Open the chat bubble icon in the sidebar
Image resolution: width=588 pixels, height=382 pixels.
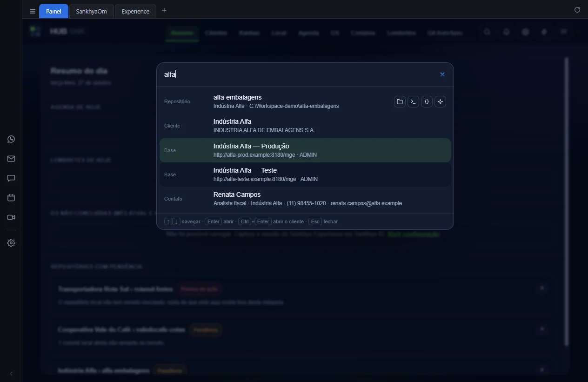(x=11, y=178)
